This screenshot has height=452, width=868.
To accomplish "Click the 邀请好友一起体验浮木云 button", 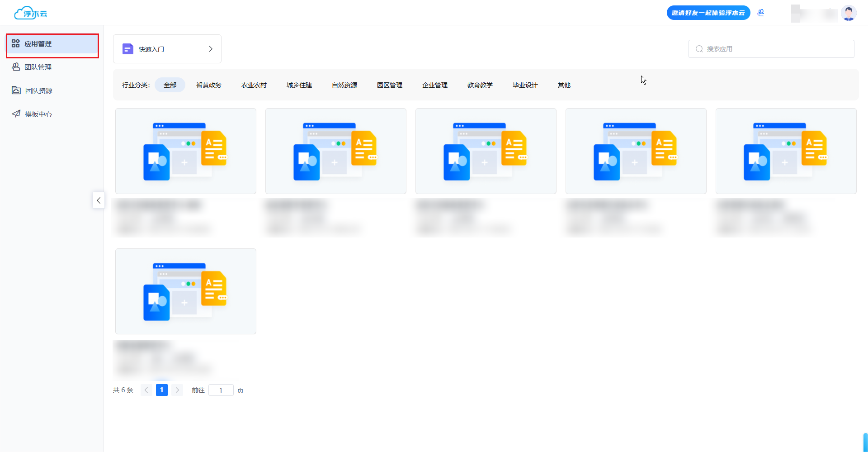I will pos(708,13).
